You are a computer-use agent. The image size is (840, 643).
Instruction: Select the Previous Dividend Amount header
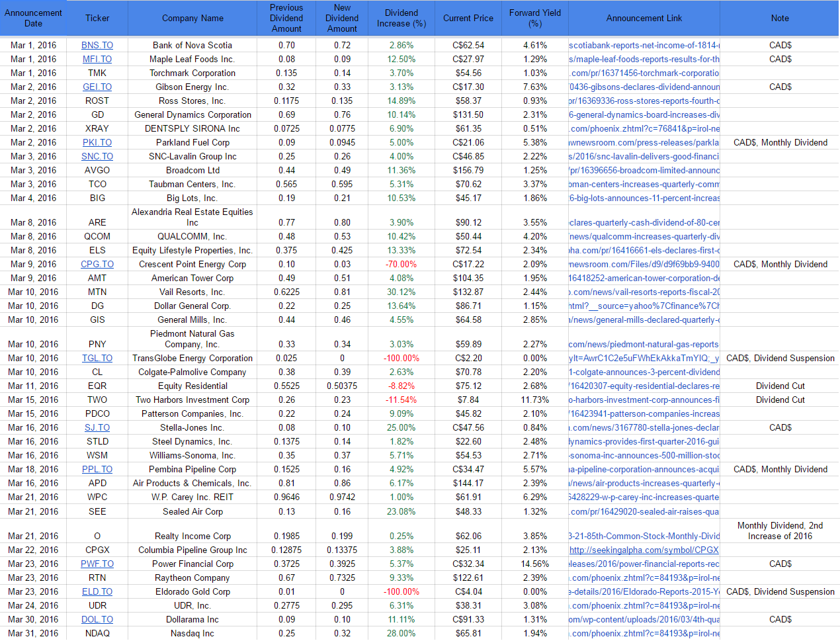pyautogui.click(x=286, y=18)
